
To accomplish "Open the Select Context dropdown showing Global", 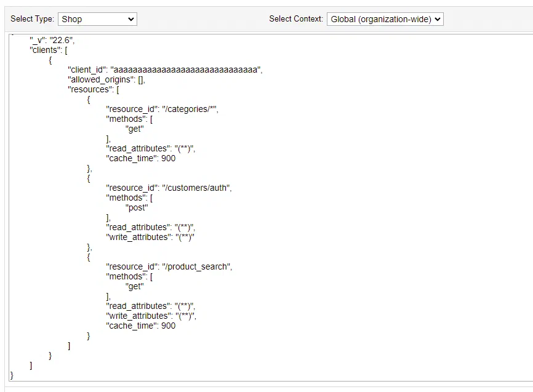I will click(385, 19).
